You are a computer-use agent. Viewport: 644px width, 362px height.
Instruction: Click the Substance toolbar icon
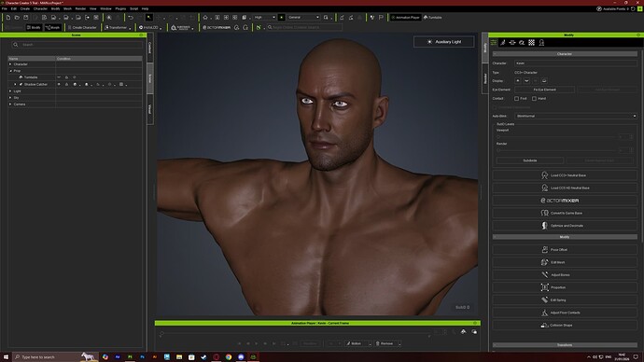[181, 27]
